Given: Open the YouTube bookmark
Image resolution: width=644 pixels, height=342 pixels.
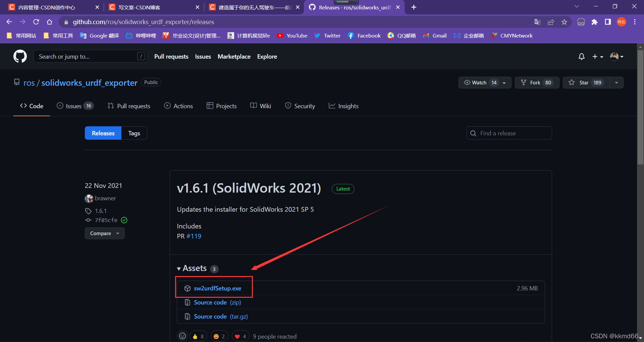Looking at the screenshot, I should click(292, 36).
